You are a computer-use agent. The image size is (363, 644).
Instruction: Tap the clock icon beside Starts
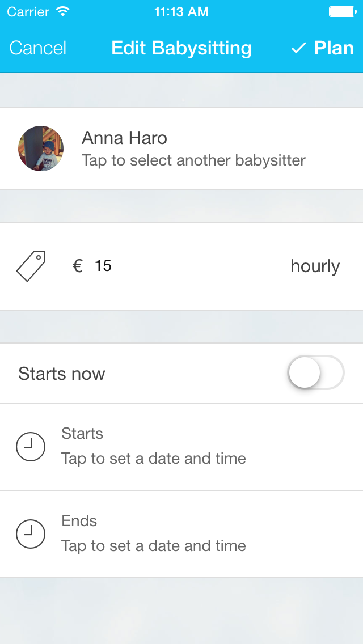[31, 447]
